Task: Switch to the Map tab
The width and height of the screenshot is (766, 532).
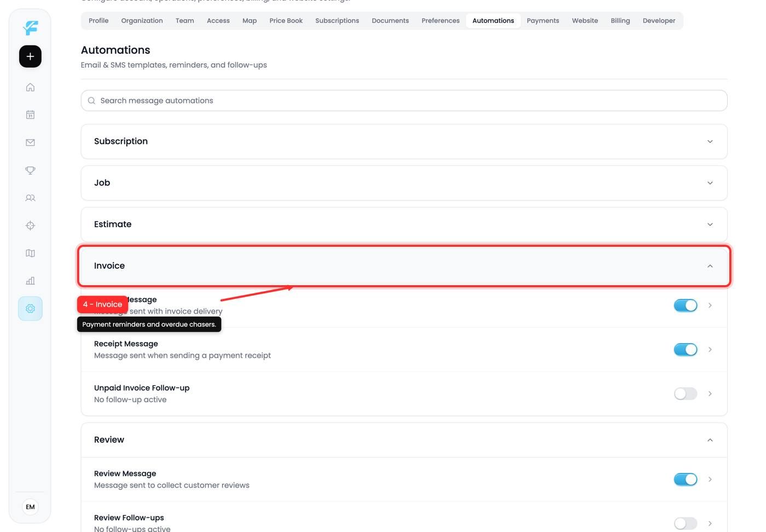Action: coord(249,21)
